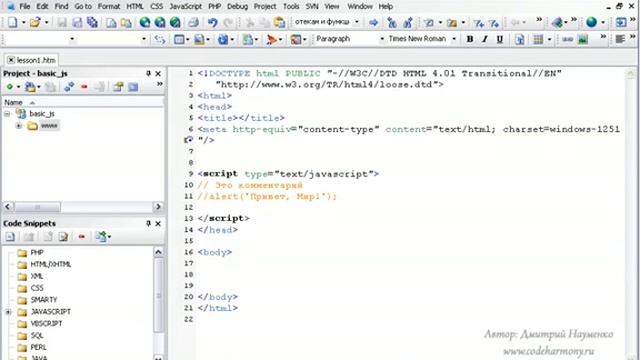Pin the Code Snippets panel
This screenshot has width=640, height=360.
(x=148, y=223)
